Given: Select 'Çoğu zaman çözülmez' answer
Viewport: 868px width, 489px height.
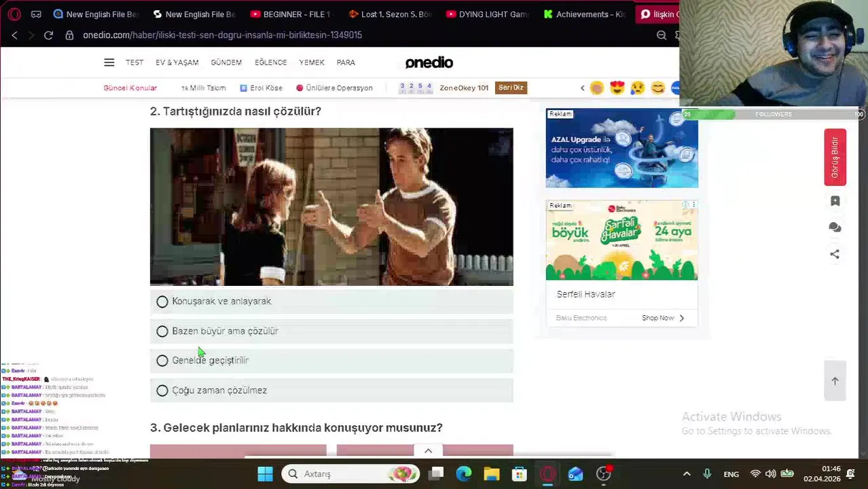Looking at the screenshot, I should [331, 391].
